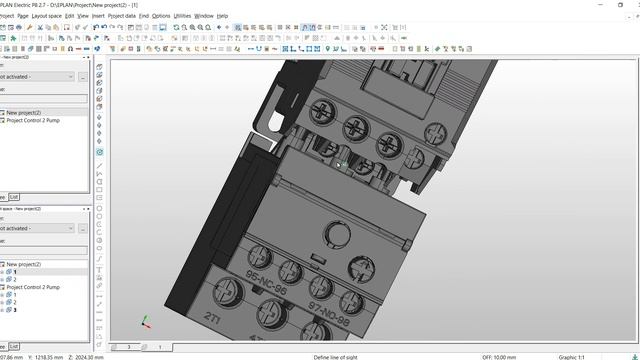
Task: Click the 'OFF: 10.00 mm' status bar entry
Action: coord(499,357)
